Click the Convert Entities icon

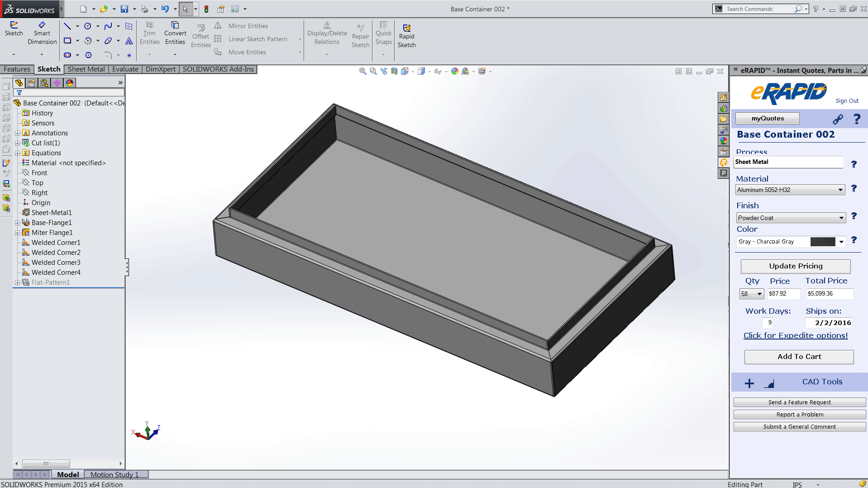coord(175,33)
